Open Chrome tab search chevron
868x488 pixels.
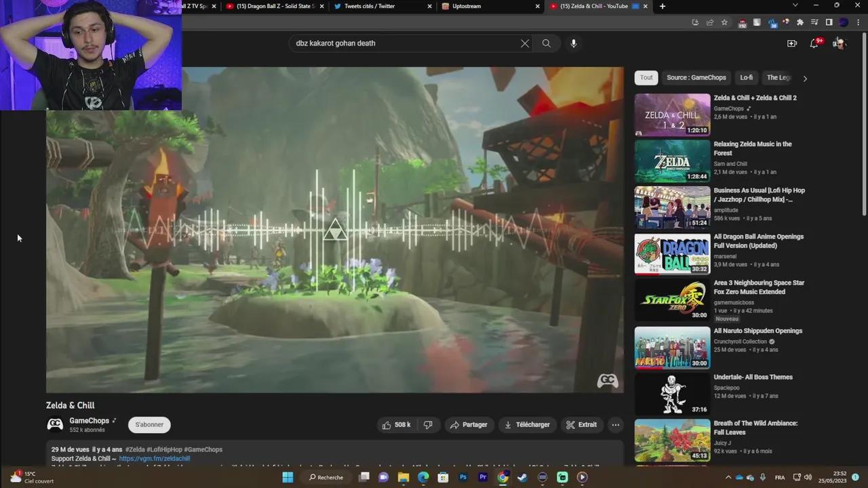(795, 6)
